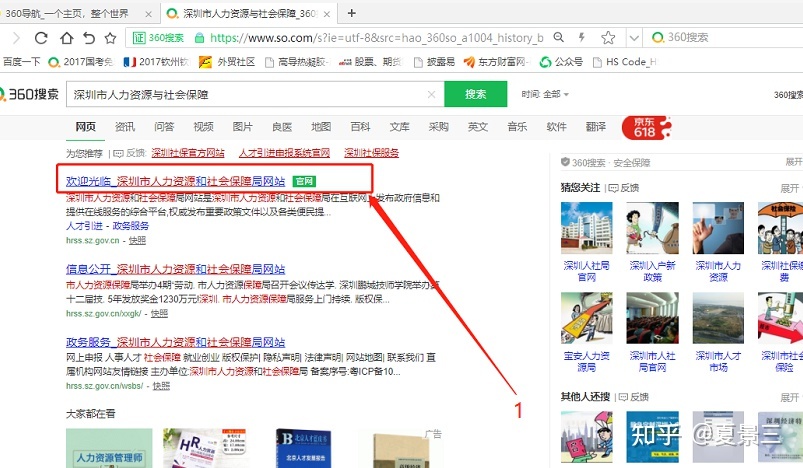Select the 问答 search tab
Image resolution: width=803 pixels, height=468 pixels.
click(x=164, y=126)
